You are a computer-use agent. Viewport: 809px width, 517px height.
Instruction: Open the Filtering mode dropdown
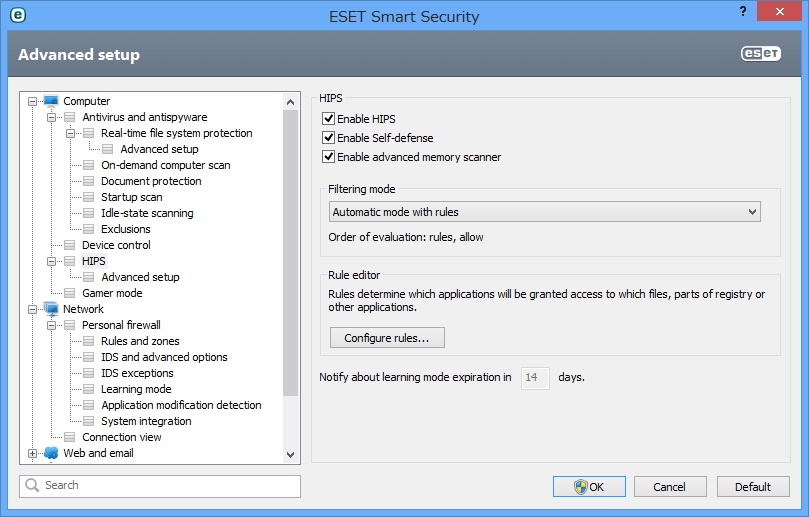pos(544,212)
